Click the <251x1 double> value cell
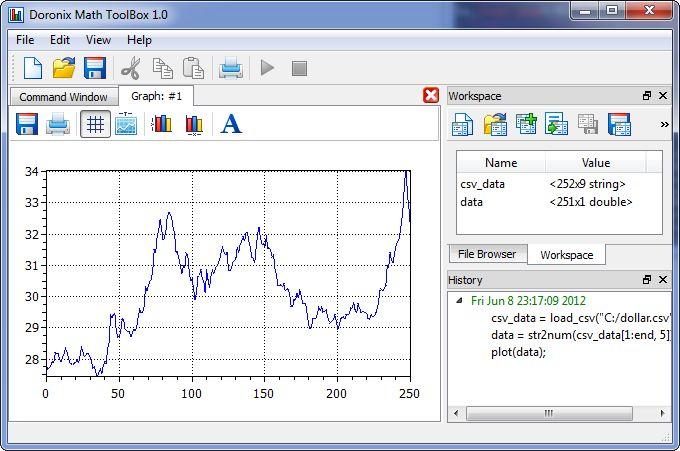Image resolution: width=680 pixels, height=451 pixels. (x=591, y=202)
